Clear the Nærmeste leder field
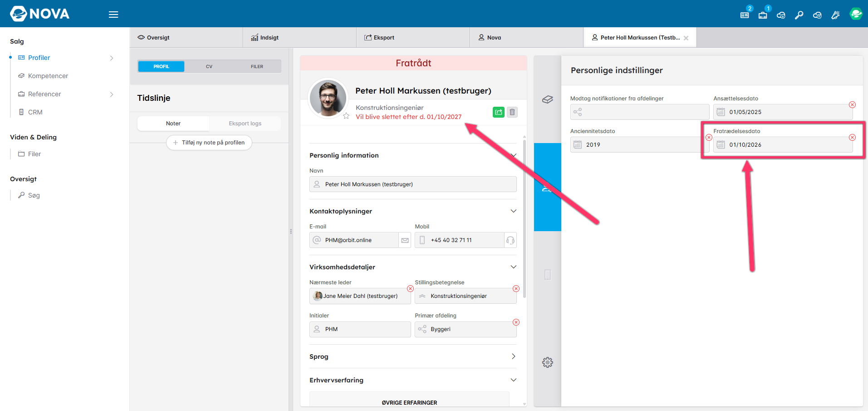The height and width of the screenshot is (411, 868). (410, 289)
